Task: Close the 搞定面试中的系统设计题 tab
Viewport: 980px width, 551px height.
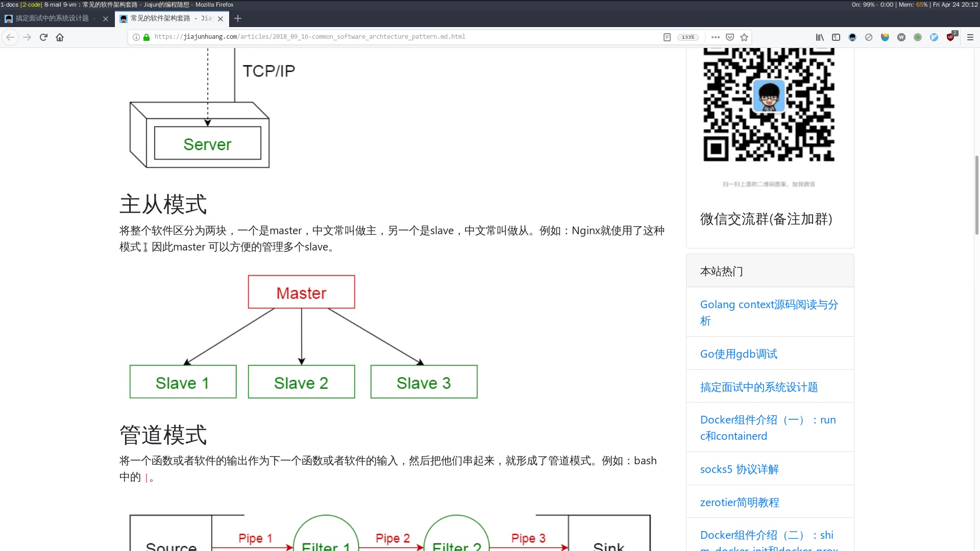Action: (x=106, y=19)
